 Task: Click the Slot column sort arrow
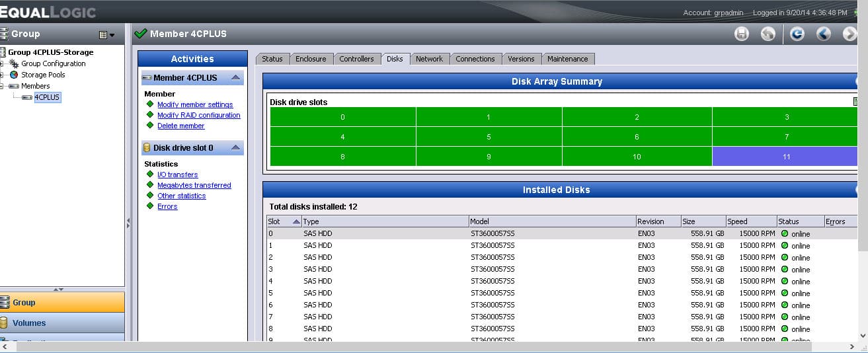pos(296,221)
